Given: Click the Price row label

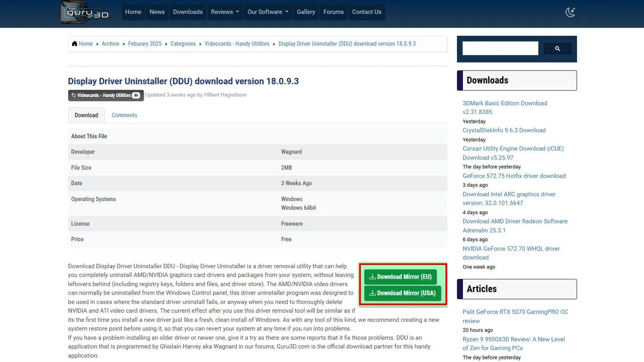Looking at the screenshot, I should [77, 240].
